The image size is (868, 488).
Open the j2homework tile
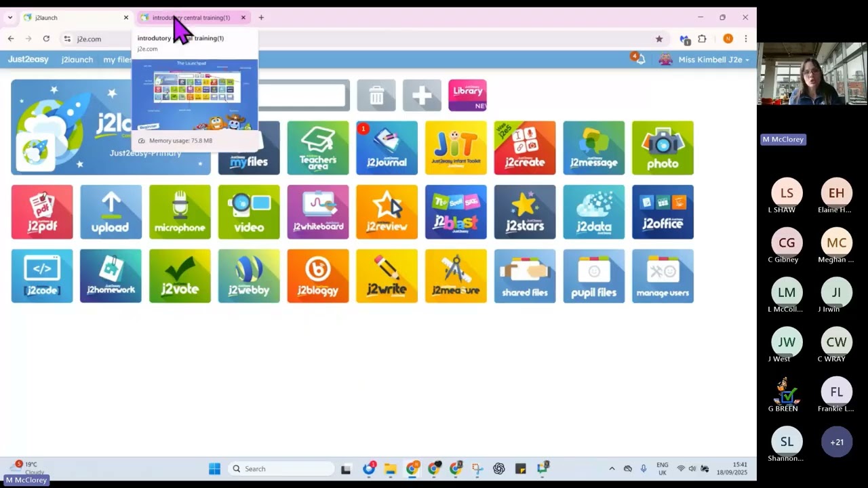(x=111, y=276)
